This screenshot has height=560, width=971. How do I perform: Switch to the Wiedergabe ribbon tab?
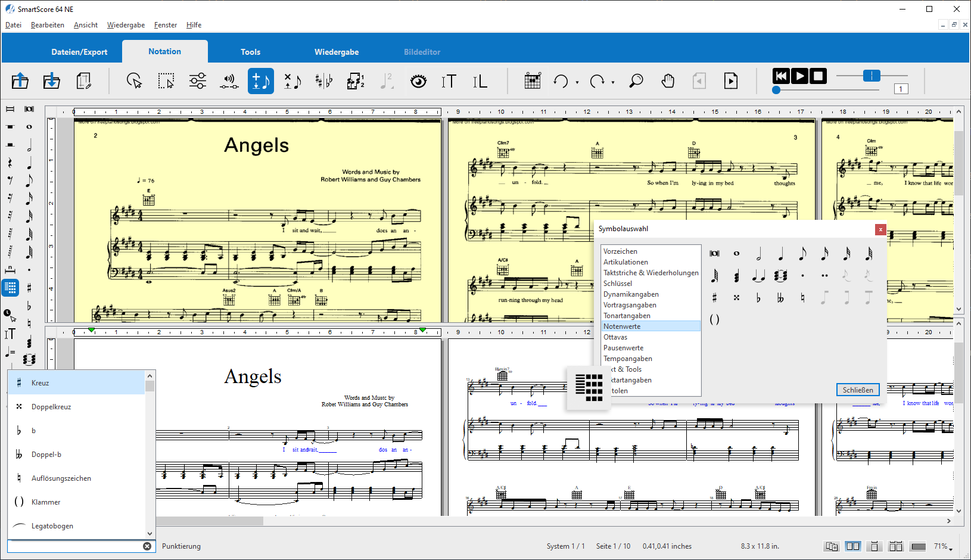[337, 52]
